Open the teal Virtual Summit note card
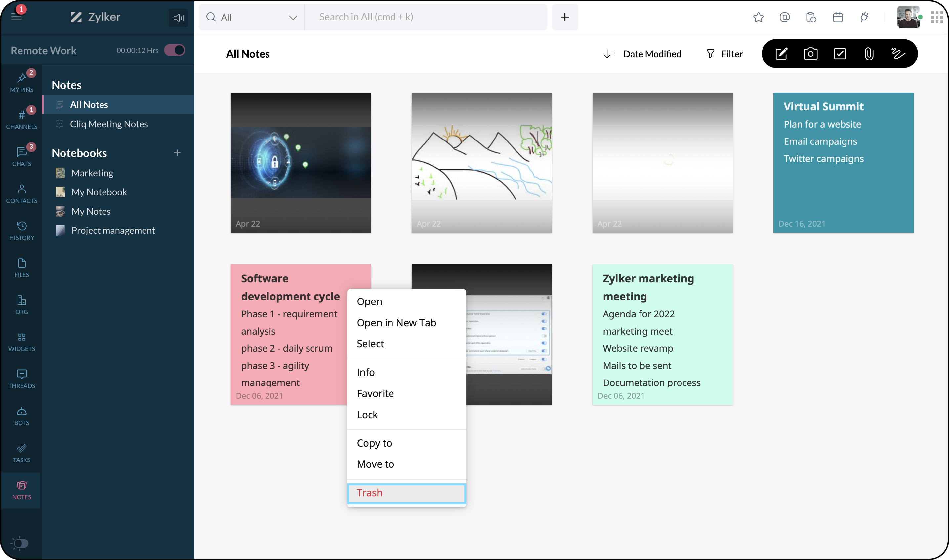Viewport: 949px width, 560px height. click(843, 162)
